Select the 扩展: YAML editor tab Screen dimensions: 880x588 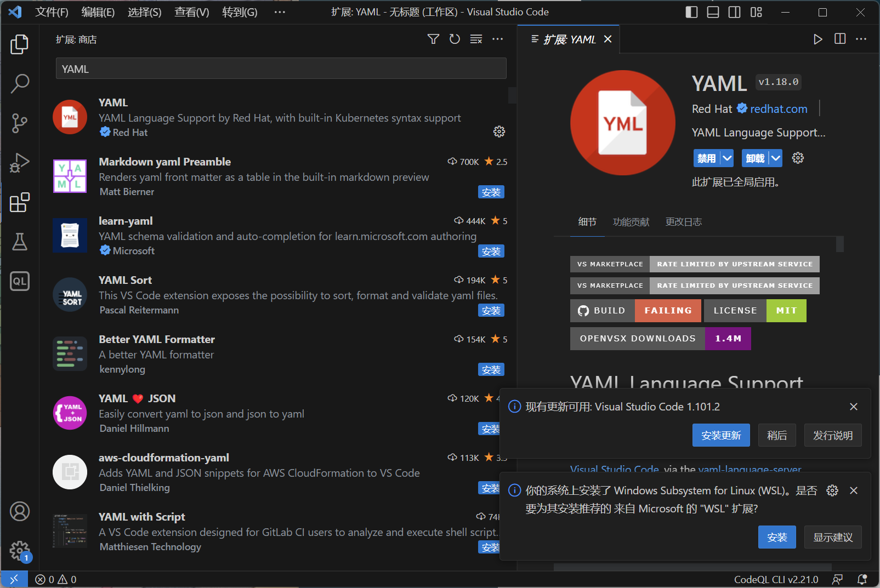(x=569, y=39)
